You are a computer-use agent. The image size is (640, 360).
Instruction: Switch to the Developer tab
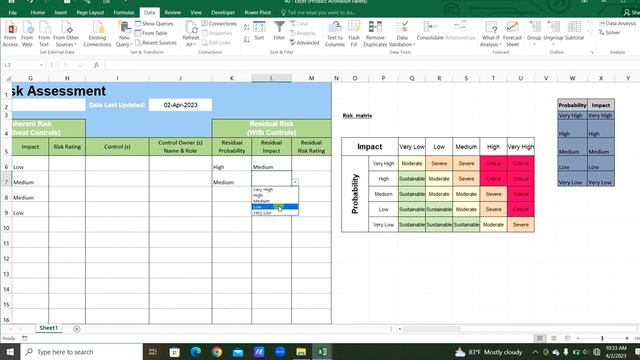pos(223,13)
